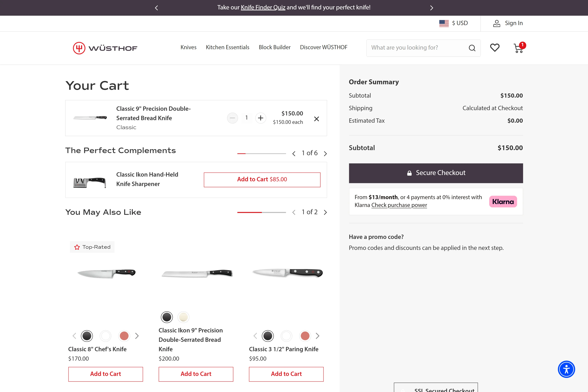
Task: Select white swatch for Classic Paring Knife
Action: pyautogui.click(x=286, y=336)
